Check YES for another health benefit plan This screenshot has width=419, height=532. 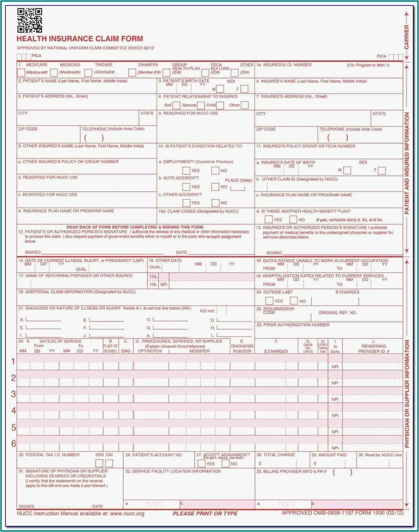pos(269,220)
